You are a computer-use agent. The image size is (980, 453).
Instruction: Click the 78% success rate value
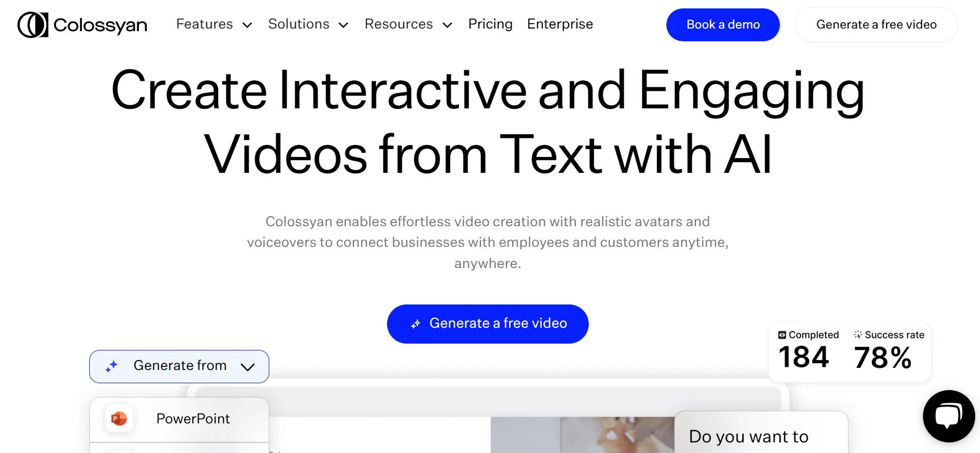883,358
